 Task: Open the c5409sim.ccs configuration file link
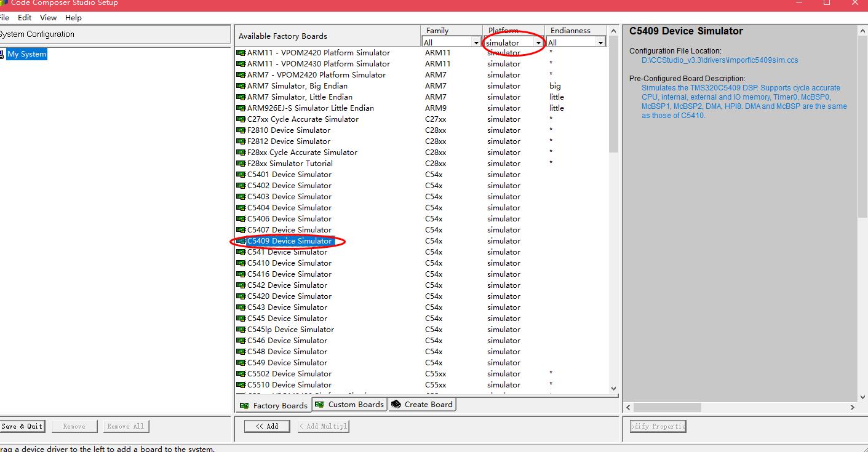[x=720, y=60]
